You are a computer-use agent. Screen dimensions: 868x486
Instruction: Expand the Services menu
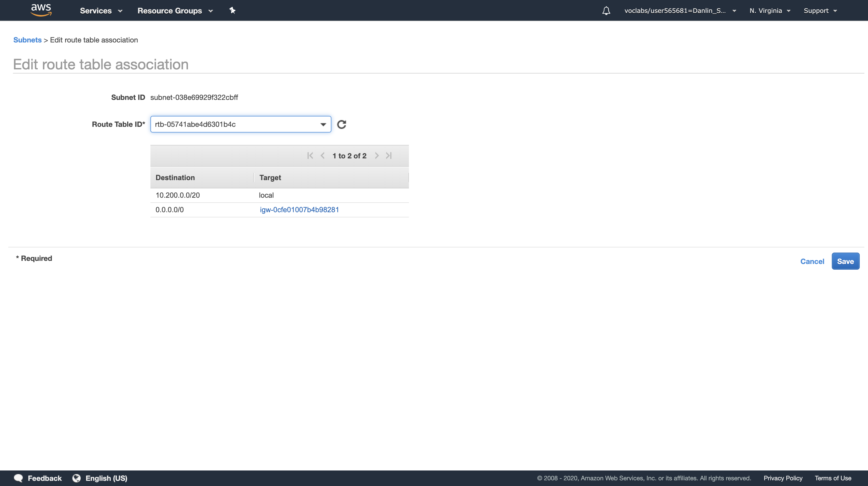pos(101,11)
